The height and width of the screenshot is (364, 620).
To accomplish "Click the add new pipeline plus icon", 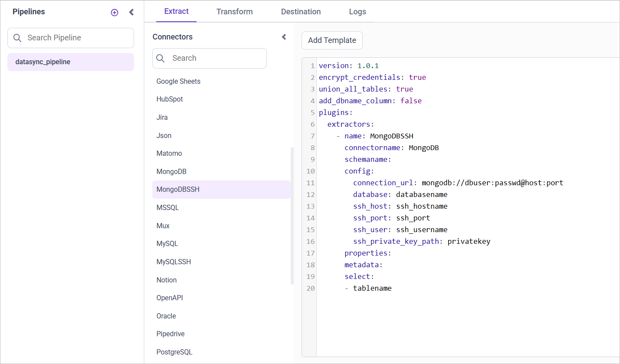I will point(114,12).
